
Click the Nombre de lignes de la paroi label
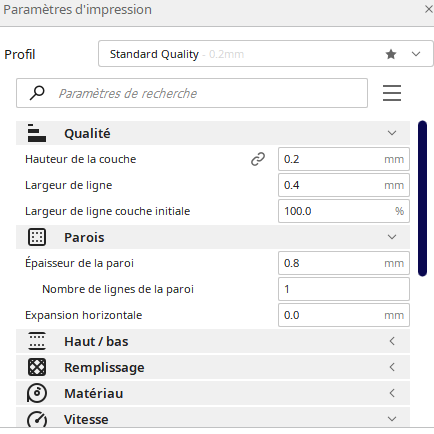pyautogui.click(x=118, y=289)
